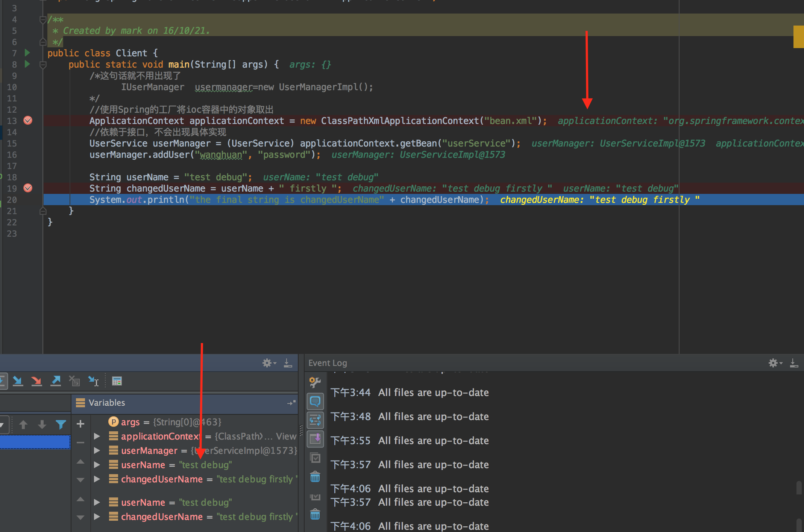Click the Run to Cursor icon

pyautogui.click(x=93, y=381)
